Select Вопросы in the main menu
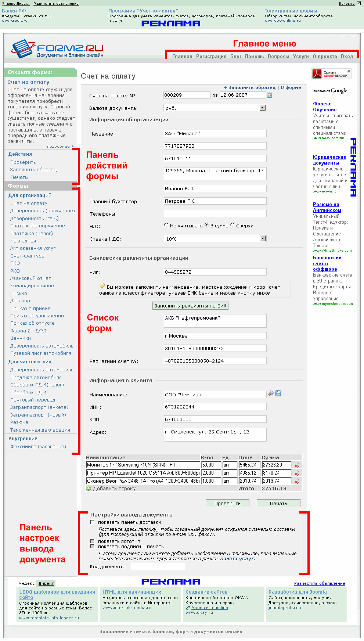This screenshot has width=364, height=641. tap(278, 57)
